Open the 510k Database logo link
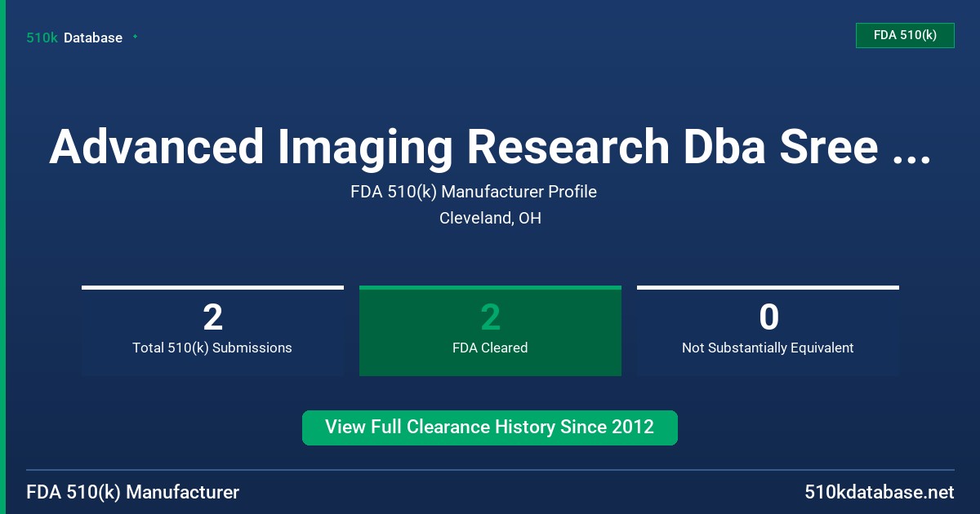 click(x=74, y=38)
